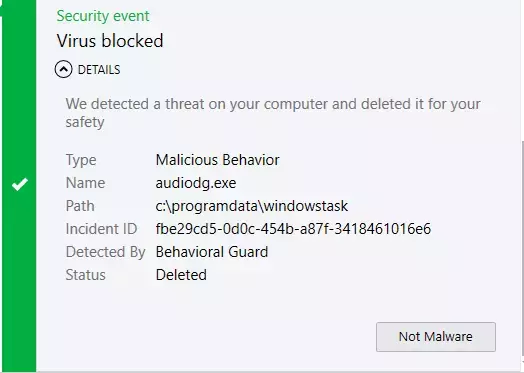Click the Type field label
Image resolution: width=524 pixels, height=373 pixels.
[81, 160]
